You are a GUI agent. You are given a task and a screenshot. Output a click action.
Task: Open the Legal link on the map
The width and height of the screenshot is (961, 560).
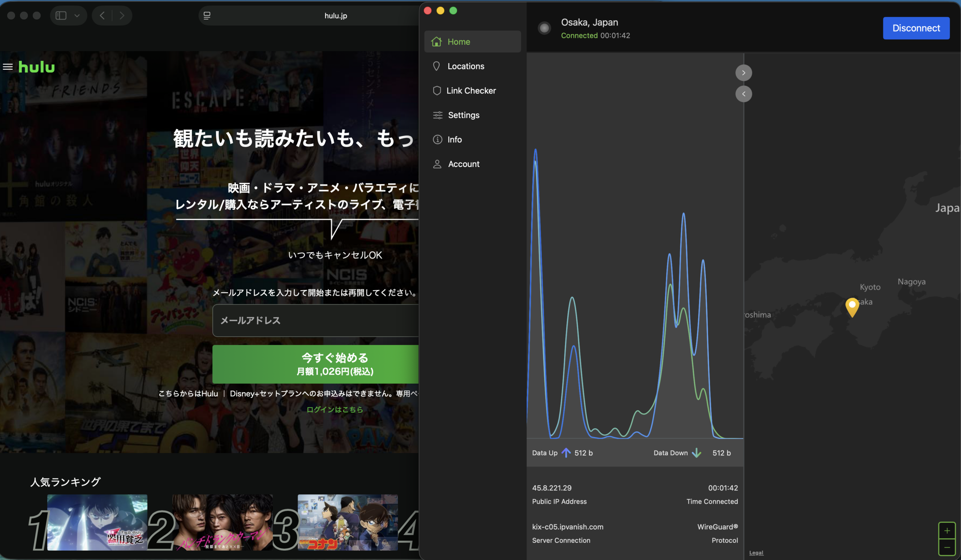coord(756,552)
